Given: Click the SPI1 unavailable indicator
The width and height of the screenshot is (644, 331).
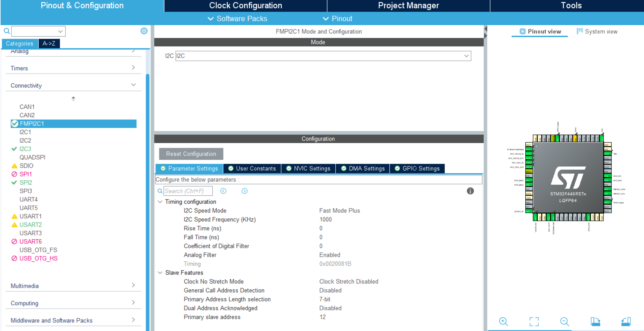Looking at the screenshot, I should [x=14, y=174].
